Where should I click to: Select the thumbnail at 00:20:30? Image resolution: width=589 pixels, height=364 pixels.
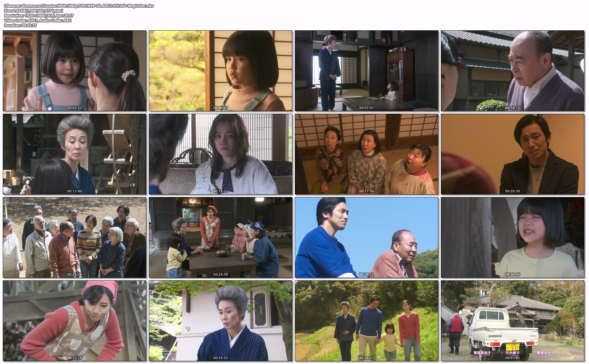coord(513,154)
